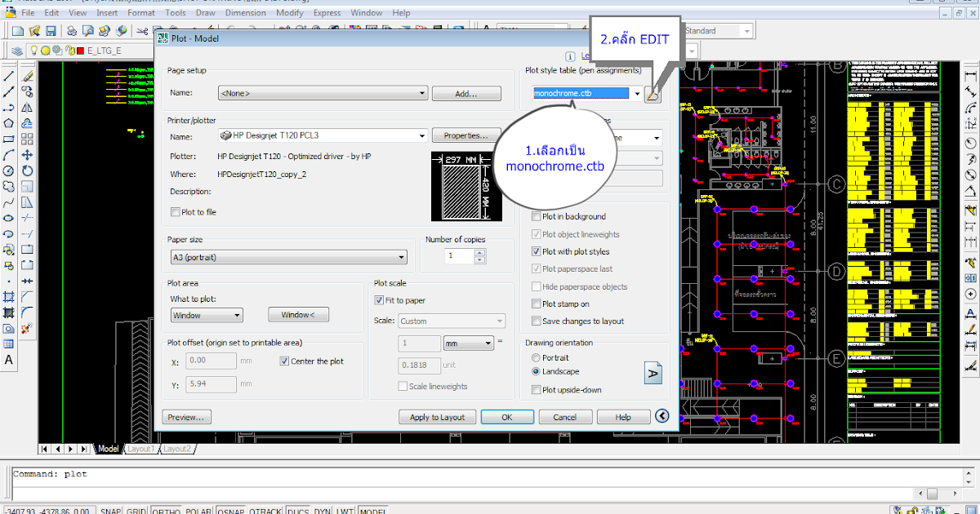The image size is (980, 514).
Task: Select the Polygon draw tool
Action: coord(9,123)
